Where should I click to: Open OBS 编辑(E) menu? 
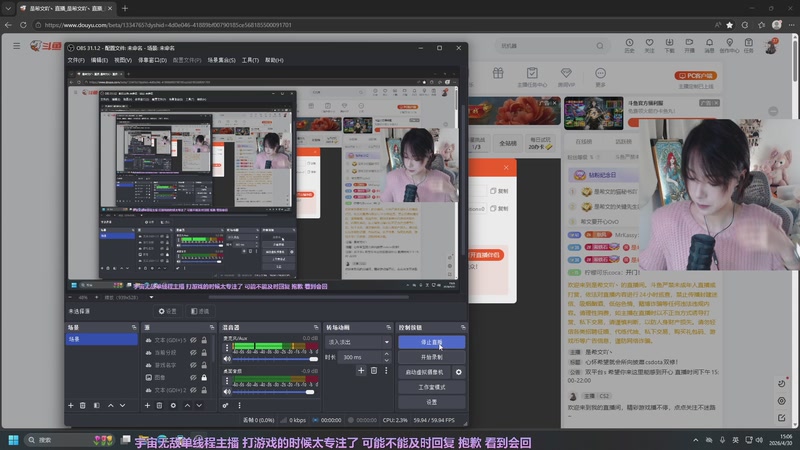(x=99, y=60)
